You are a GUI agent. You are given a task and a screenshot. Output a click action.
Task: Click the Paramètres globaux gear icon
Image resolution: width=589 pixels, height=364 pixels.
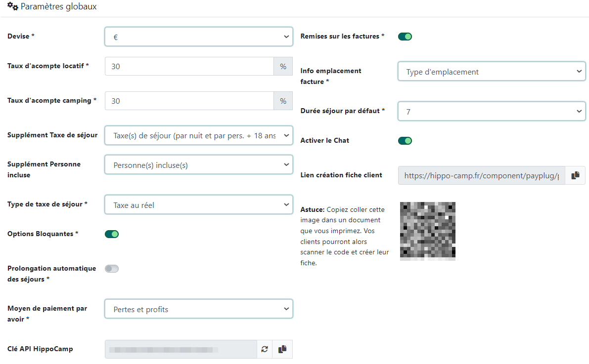[12, 6]
